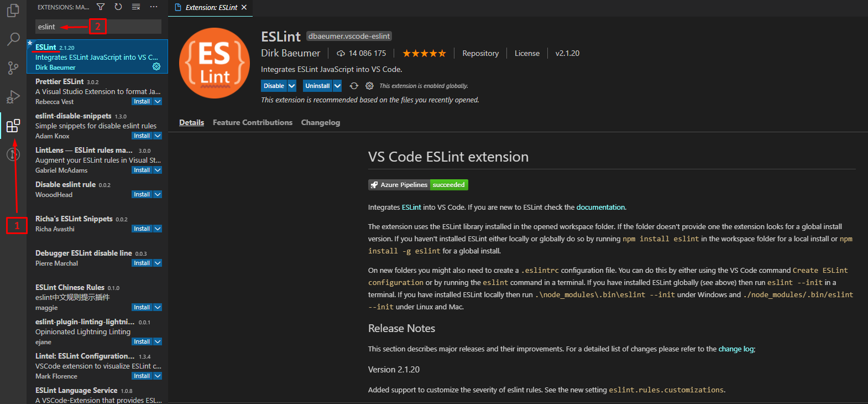Install eslint-disable-snippets extension

[x=142, y=136]
